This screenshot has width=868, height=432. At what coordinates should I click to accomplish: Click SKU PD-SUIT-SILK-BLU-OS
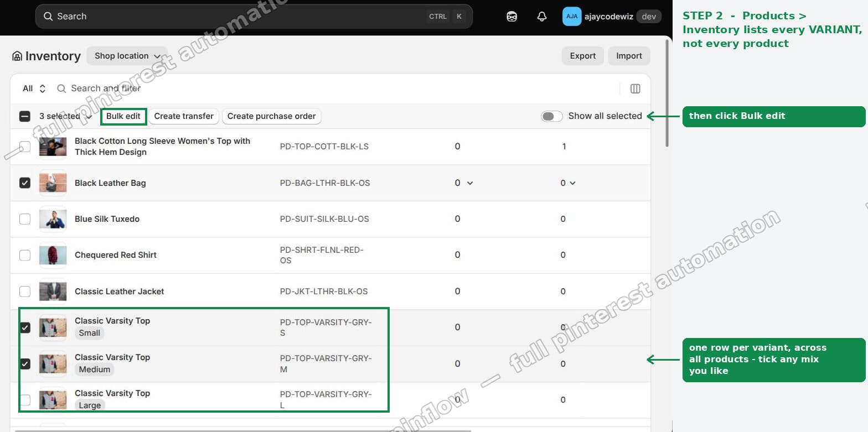tap(324, 219)
